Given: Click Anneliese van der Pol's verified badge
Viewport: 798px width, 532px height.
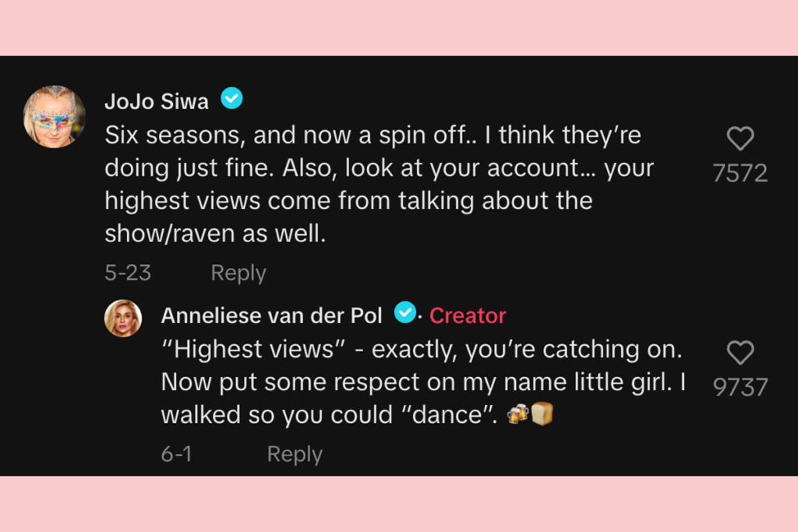Looking at the screenshot, I should pos(406,315).
